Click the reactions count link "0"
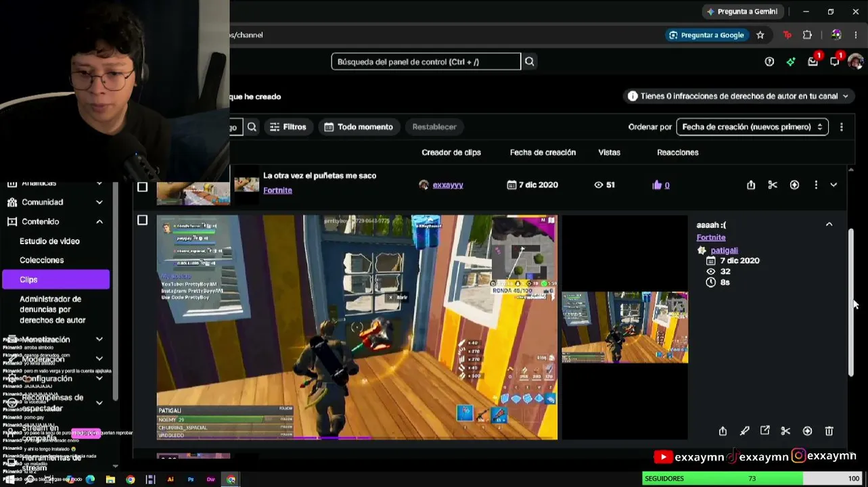The height and width of the screenshot is (487, 868). 667,185
